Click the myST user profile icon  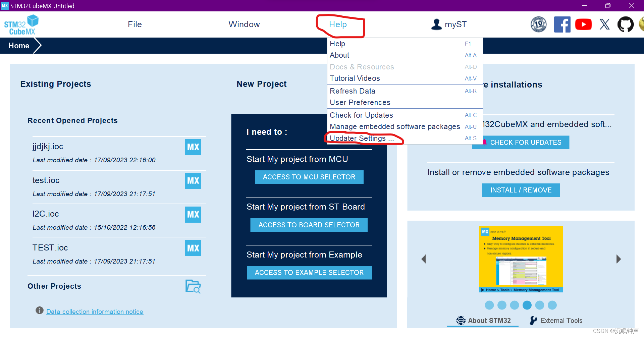436,24
